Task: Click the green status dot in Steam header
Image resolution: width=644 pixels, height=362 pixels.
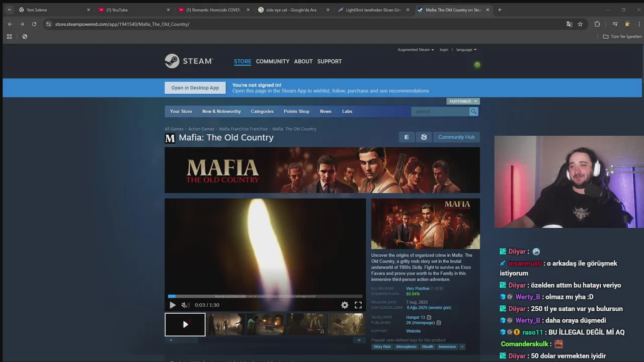Action: 477,64
